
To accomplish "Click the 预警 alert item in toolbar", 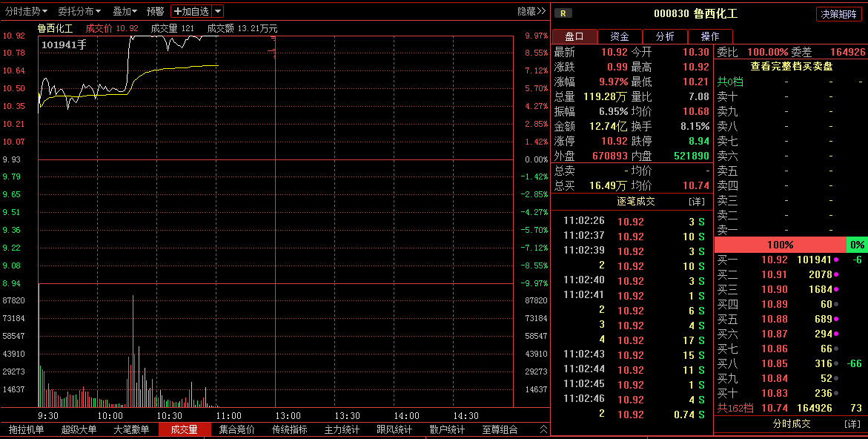I will (x=155, y=11).
